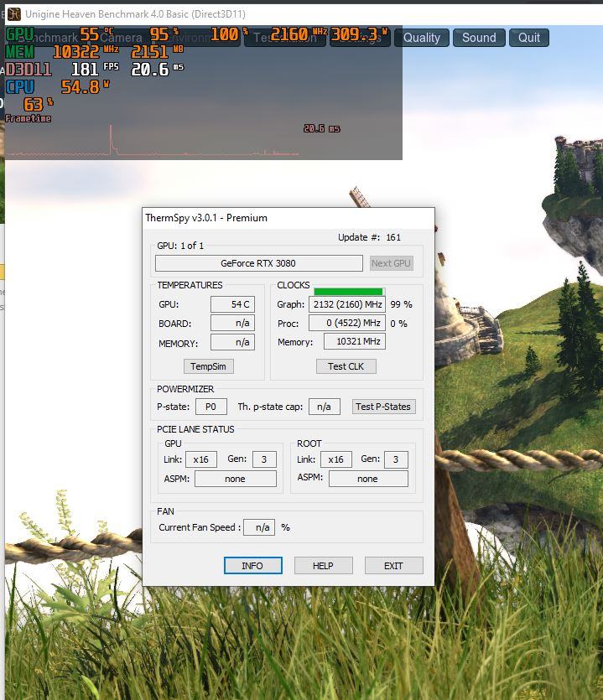The image size is (603, 700).
Task: Click the Unigine Heaven Benchmark window title text
Action: click(135, 14)
